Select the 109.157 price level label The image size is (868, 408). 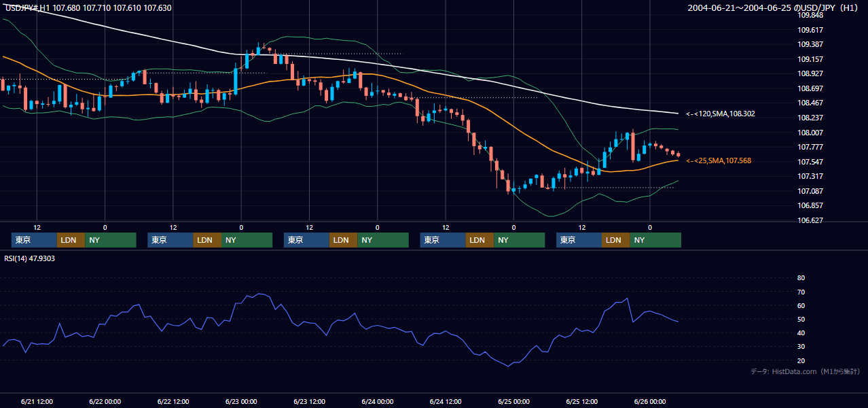[x=810, y=59]
